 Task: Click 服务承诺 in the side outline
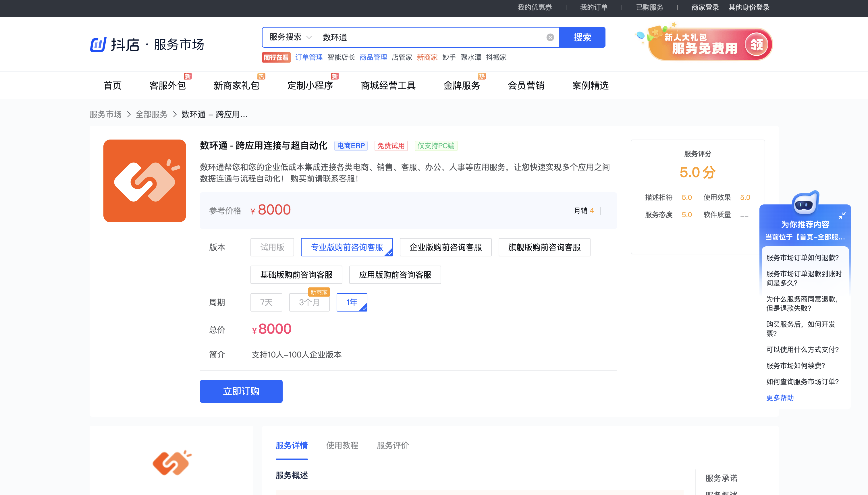pos(721,478)
